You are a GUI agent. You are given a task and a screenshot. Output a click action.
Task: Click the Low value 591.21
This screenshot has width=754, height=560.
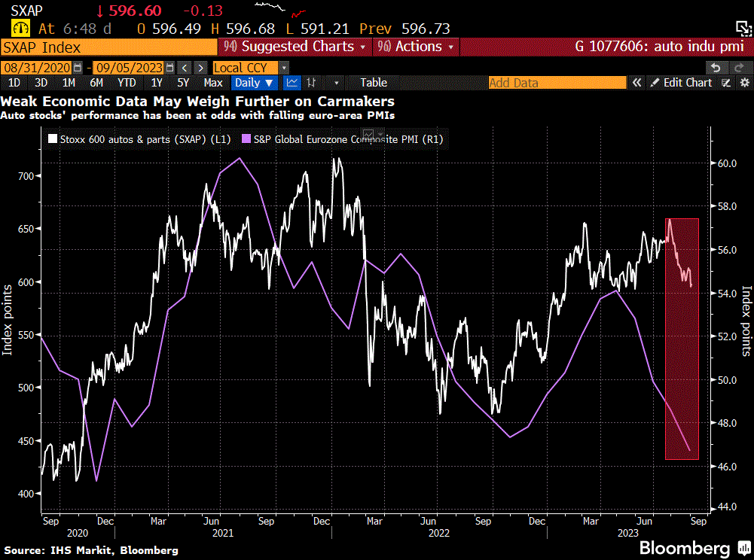(325, 29)
